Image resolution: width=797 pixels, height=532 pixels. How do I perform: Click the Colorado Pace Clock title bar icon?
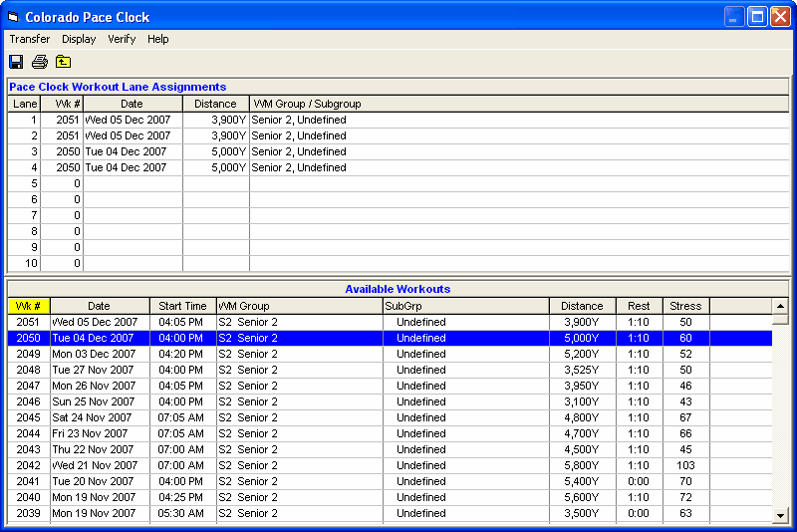tap(13, 17)
